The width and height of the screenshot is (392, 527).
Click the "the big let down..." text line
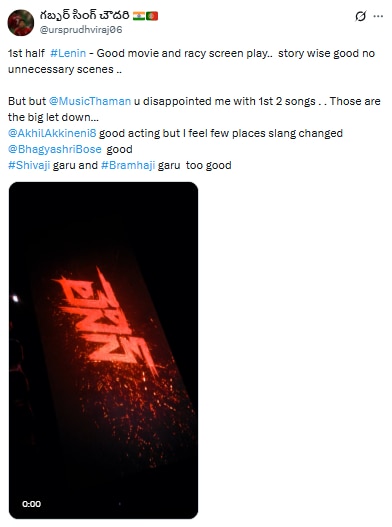(53, 117)
